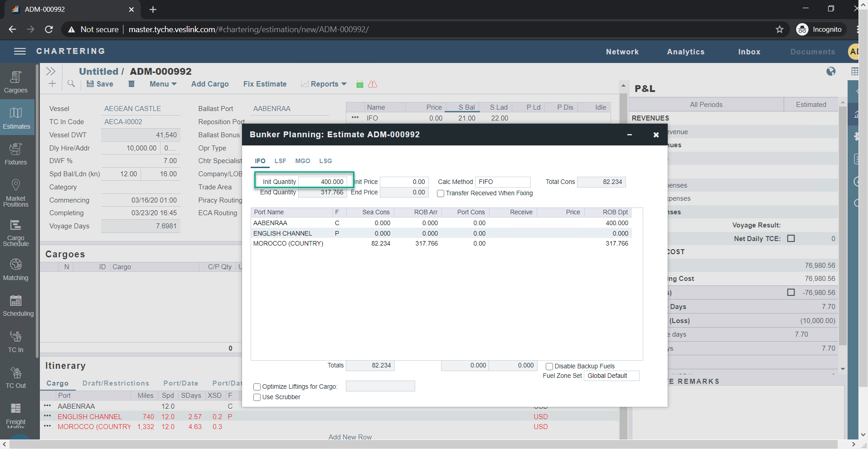Click the Matching sidebar icon
The height and width of the screenshot is (449, 868).
[16, 270]
